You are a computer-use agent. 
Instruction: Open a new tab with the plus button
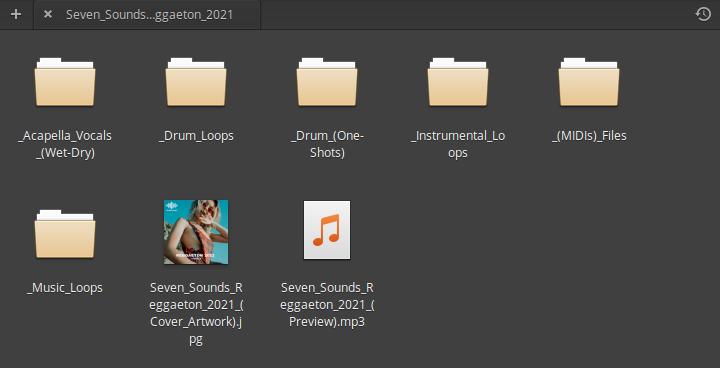tap(16, 14)
